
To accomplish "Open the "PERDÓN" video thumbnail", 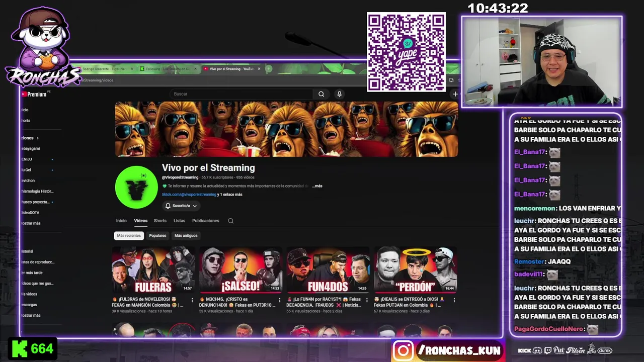I will point(415,269).
